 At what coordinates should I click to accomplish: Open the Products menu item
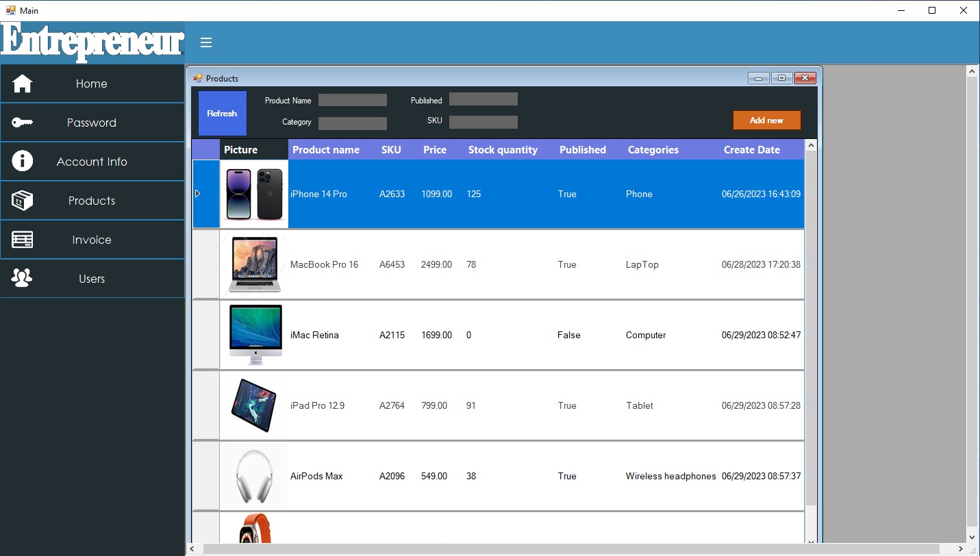92,201
